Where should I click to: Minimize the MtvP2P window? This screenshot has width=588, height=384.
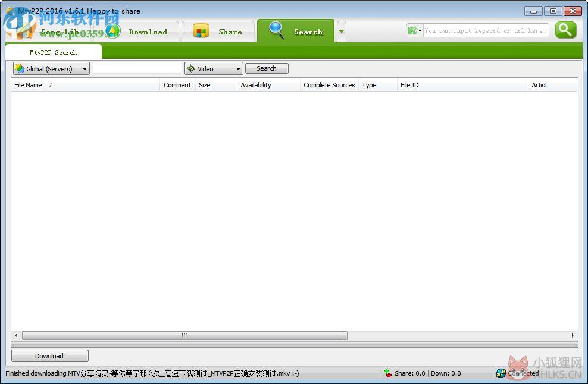[x=533, y=11]
